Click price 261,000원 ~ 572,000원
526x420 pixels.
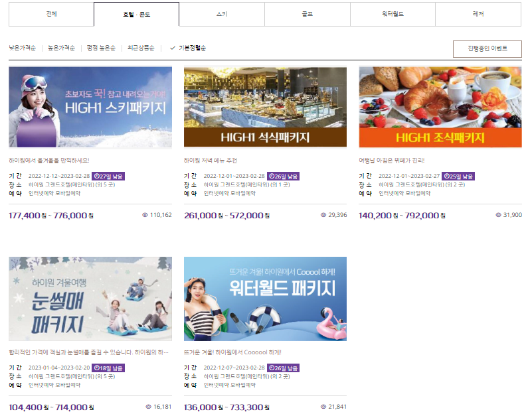coord(226,216)
